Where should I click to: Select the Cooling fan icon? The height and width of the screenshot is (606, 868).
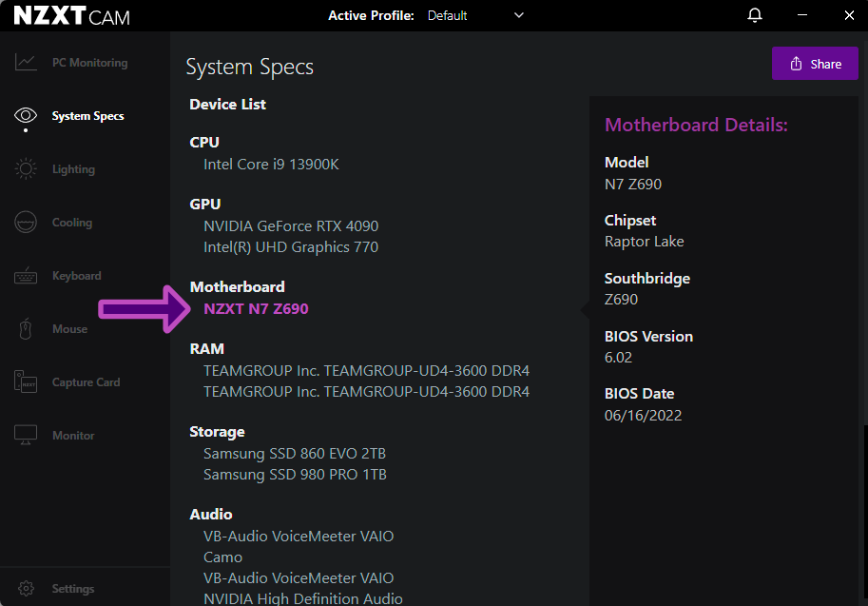pos(25,222)
